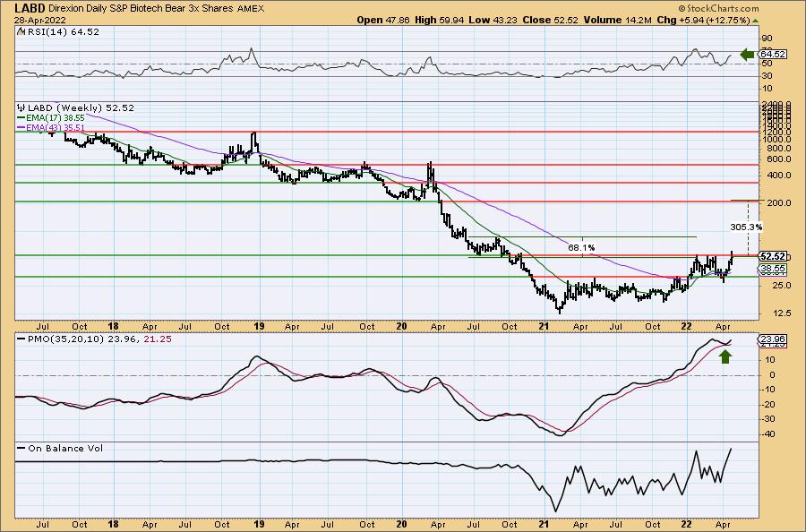Screen dimensions: 806x532
Task: Click the green EMA(17) 38.55 legend
Action: tap(51, 118)
